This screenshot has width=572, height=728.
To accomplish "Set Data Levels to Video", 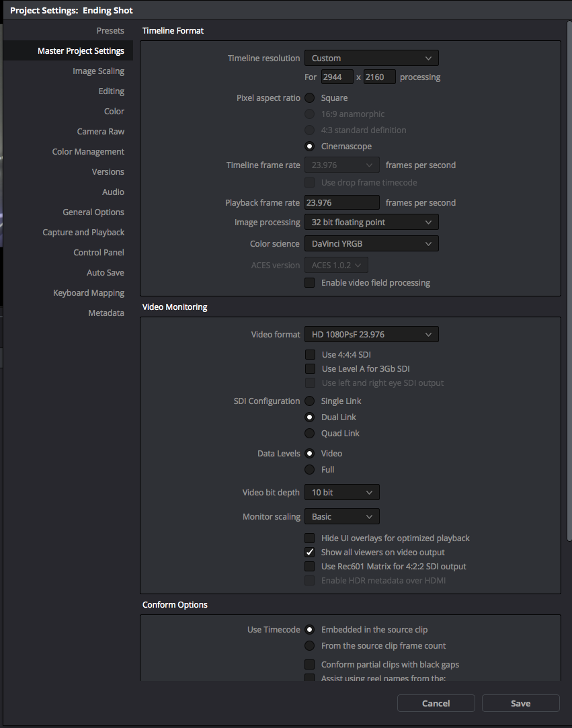I will (310, 454).
